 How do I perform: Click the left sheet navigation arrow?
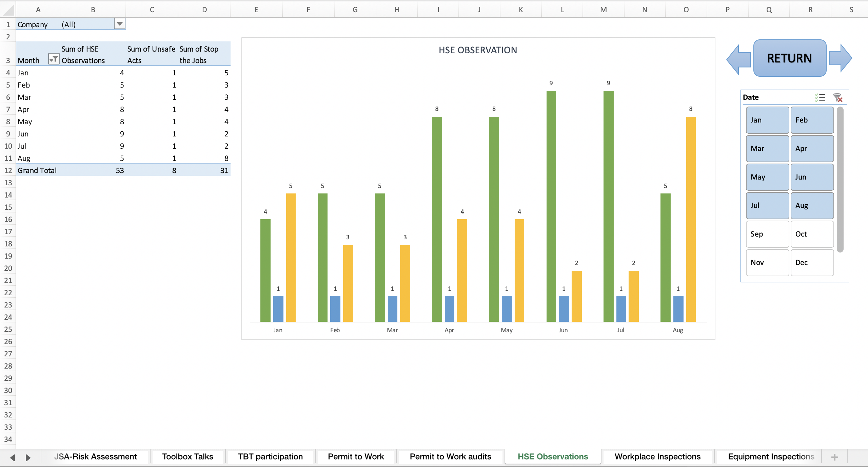tap(12, 456)
